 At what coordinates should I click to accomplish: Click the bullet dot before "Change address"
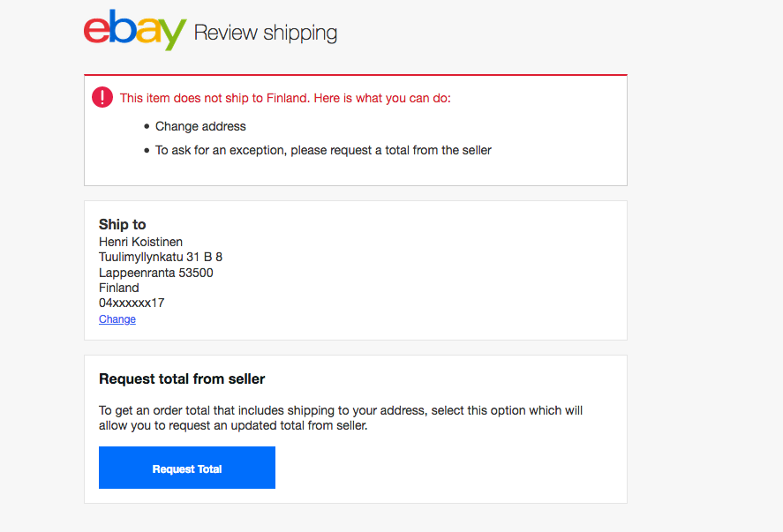pyautogui.click(x=147, y=127)
